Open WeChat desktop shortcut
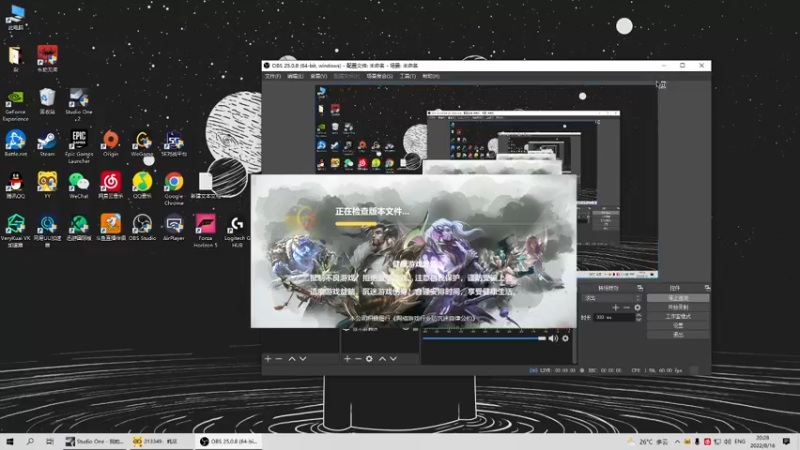Image resolution: width=800 pixels, height=450 pixels. [79, 185]
